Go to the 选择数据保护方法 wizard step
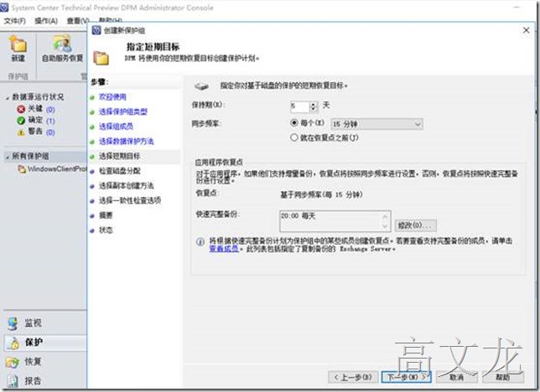Screen dimensions: 540x392 click(127, 142)
